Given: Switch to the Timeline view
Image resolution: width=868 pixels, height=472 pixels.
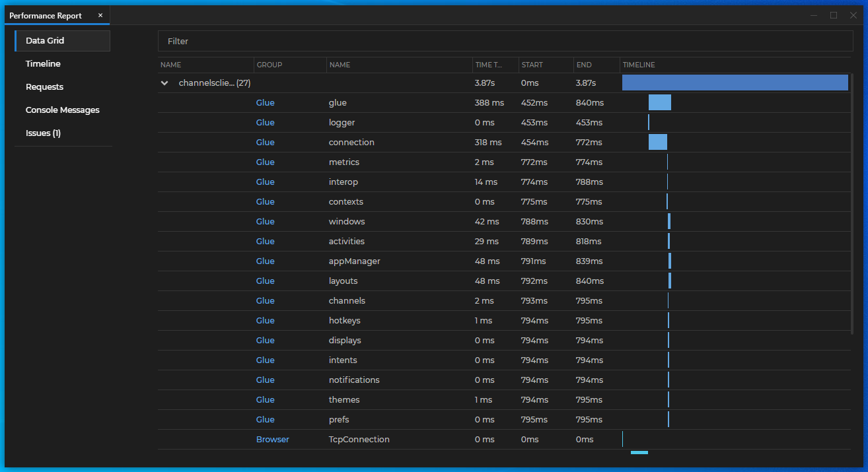Looking at the screenshot, I should click(42, 63).
